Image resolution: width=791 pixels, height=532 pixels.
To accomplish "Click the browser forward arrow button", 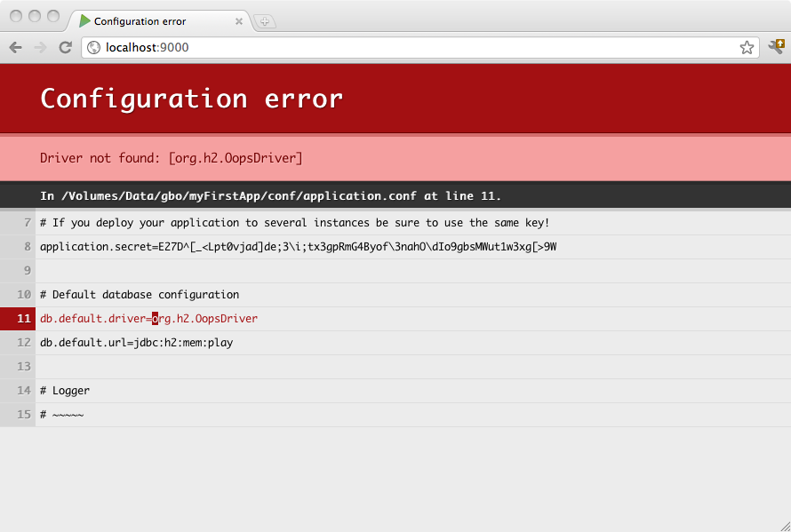I will tap(40, 47).
